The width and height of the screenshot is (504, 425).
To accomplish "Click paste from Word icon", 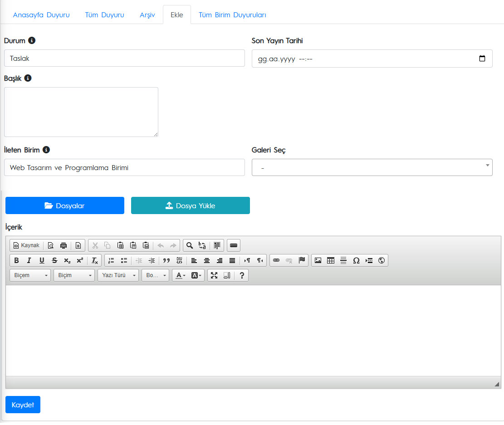I will (x=146, y=246).
